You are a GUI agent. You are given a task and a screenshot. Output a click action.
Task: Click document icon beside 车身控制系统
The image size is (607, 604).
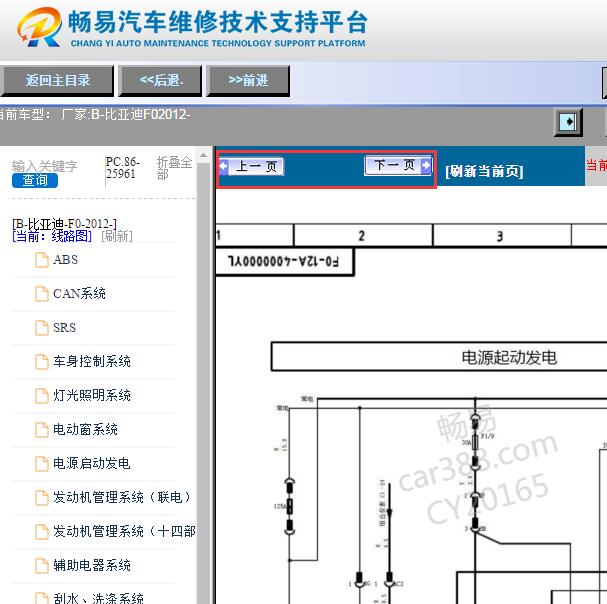pyautogui.click(x=42, y=362)
